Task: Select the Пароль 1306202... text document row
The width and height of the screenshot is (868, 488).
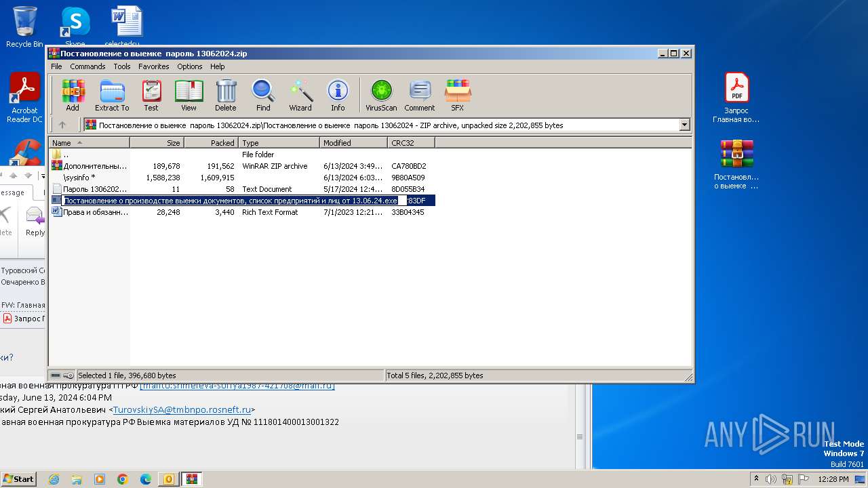Action: (242, 189)
